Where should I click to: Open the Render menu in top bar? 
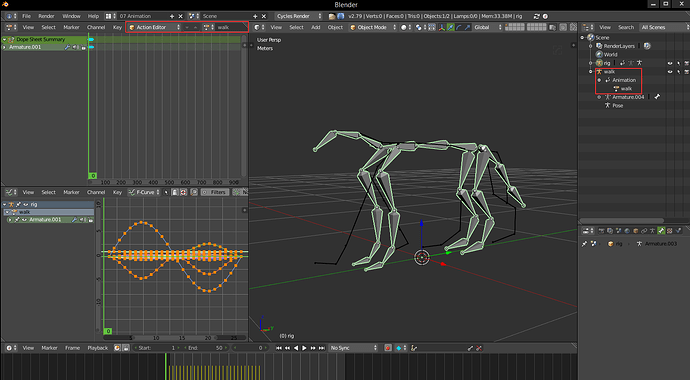pos(46,16)
